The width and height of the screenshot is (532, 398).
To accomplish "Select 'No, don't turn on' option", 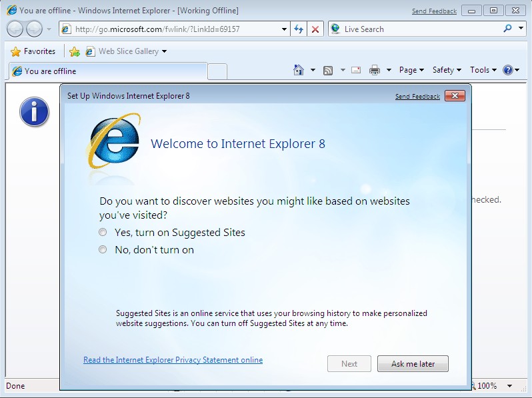I will (x=146, y=250).
